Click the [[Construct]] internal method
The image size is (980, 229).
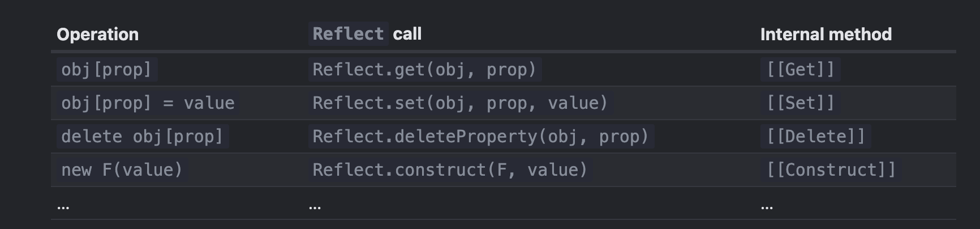[831, 170]
